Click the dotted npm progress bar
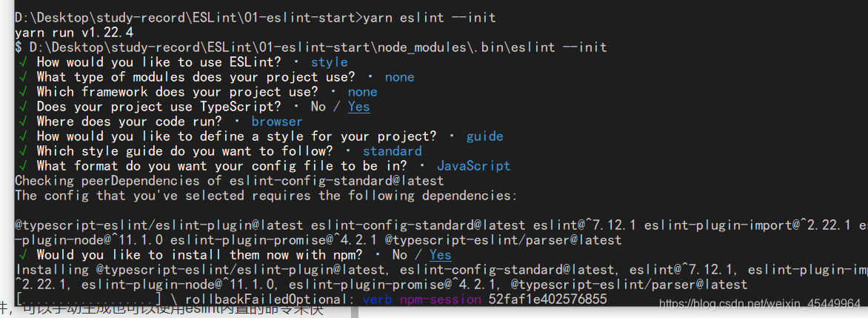This screenshot has width=868, height=318. [x=88, y=299]
